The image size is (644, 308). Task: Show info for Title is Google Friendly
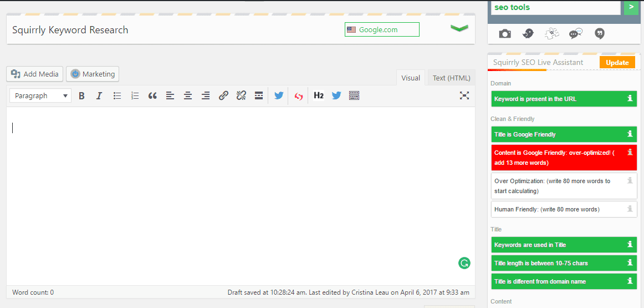630,134
